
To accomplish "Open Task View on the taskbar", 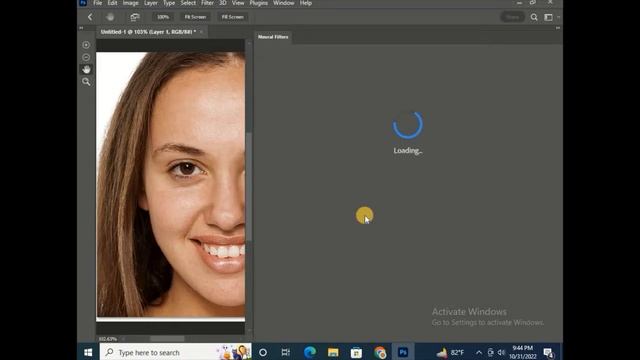I will (286, 352).
